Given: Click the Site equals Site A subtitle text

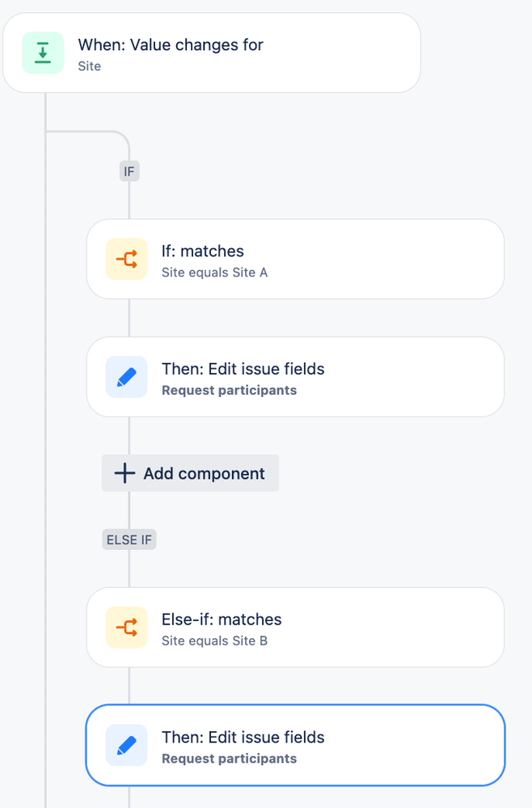Looking at the screenshot, I should (214, 273).
